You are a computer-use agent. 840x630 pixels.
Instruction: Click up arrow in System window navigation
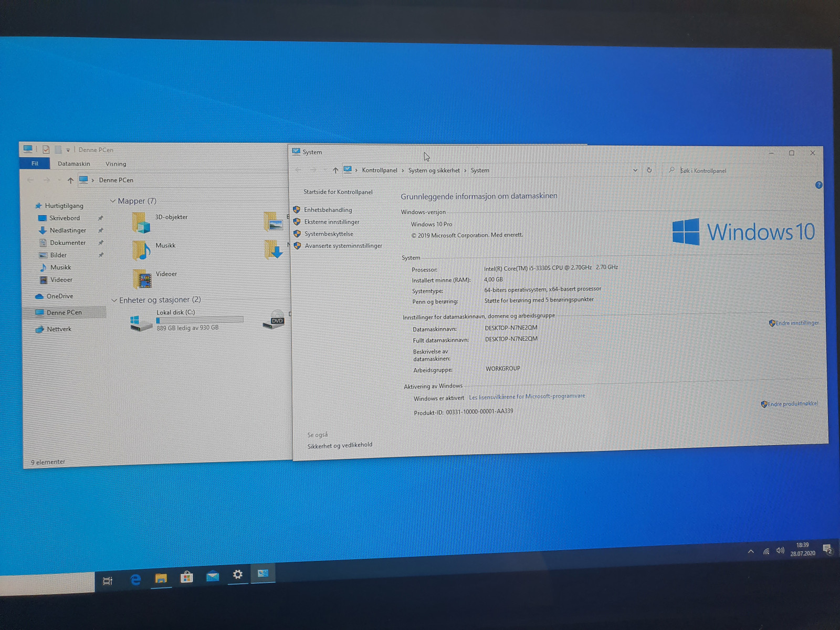click(335, 170)
